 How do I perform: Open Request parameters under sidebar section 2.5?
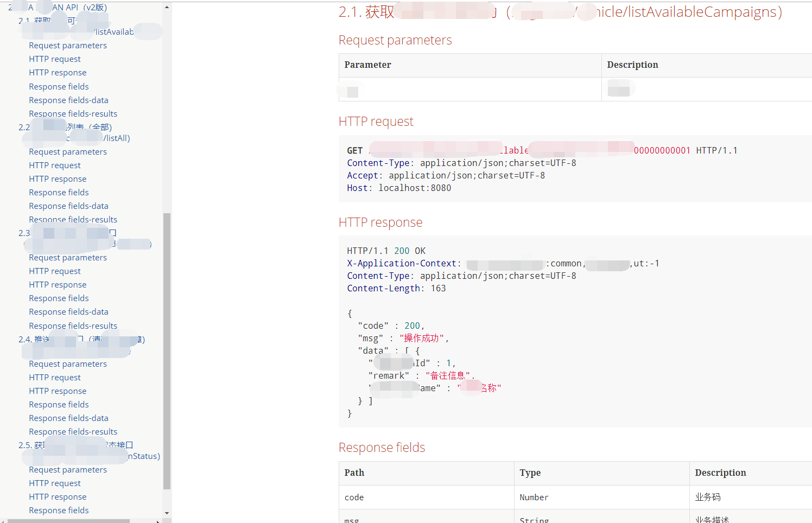click(68, 470)
